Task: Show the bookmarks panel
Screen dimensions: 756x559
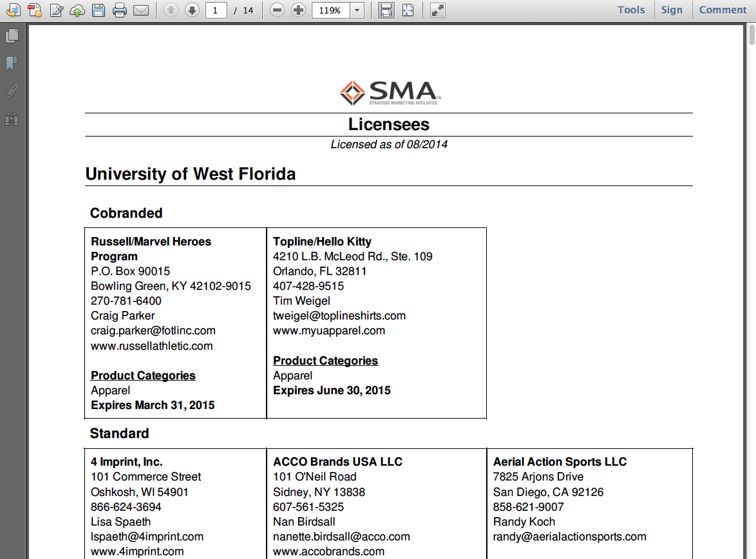Action: coord(12,63)
